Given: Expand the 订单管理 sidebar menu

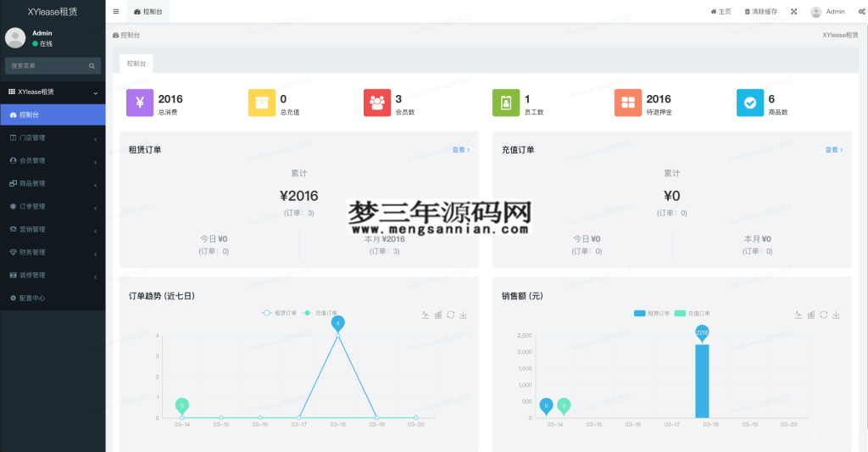Looking at the screenshot, I should click(x=53, y=207).
